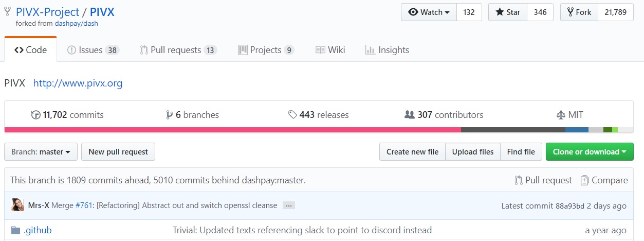Click the Find file button

coord(521,152)
